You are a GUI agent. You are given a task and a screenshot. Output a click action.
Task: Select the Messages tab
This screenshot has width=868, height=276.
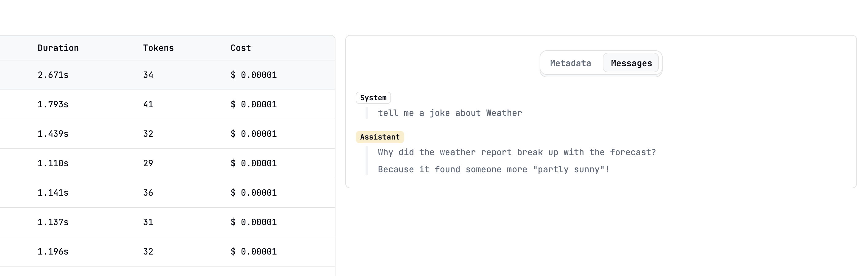(x=631, y=63)
